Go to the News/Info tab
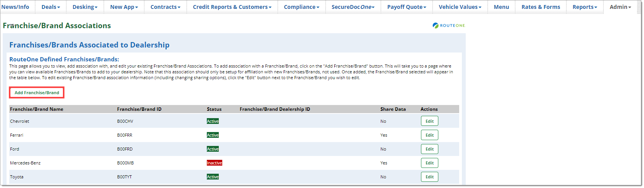The height and width of the screenshot is (188, 644). (15, 7)
